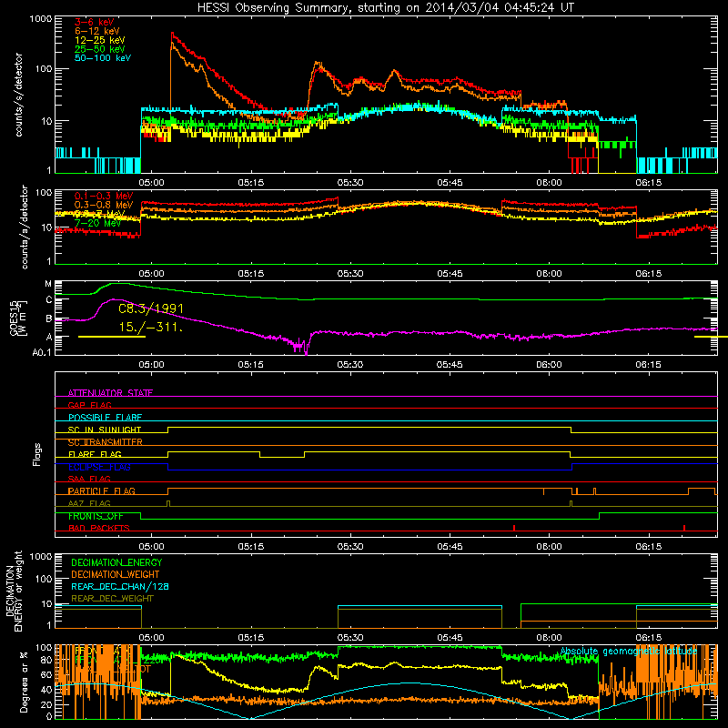The width and height of the screenshot is (728, 728).
Task: Select the POSSIBLE_FLARE flag label
Action: click(x=105, y=418)
